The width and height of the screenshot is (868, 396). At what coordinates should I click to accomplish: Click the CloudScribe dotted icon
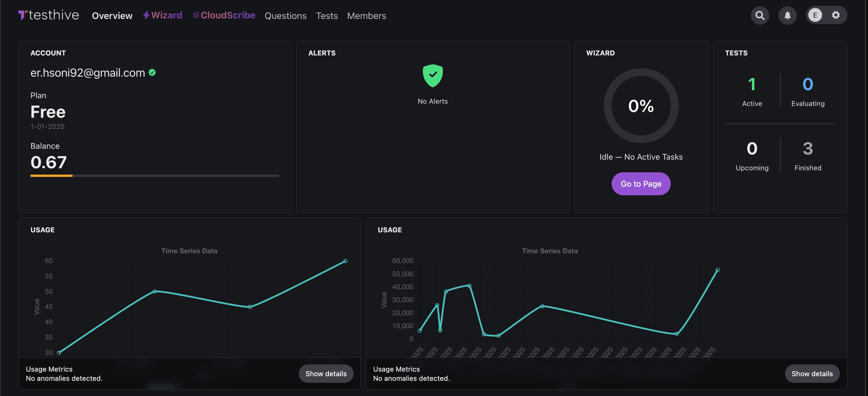[196, 15]
